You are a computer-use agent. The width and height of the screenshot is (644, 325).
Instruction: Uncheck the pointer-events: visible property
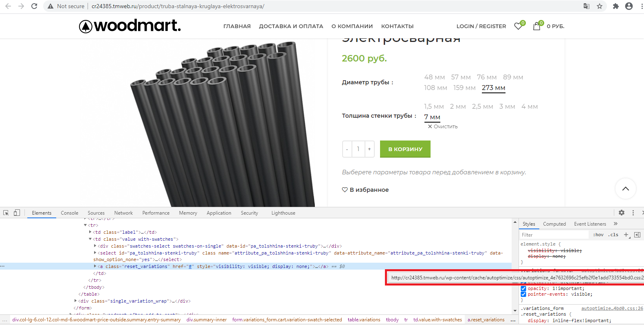(x=523, y=294)
